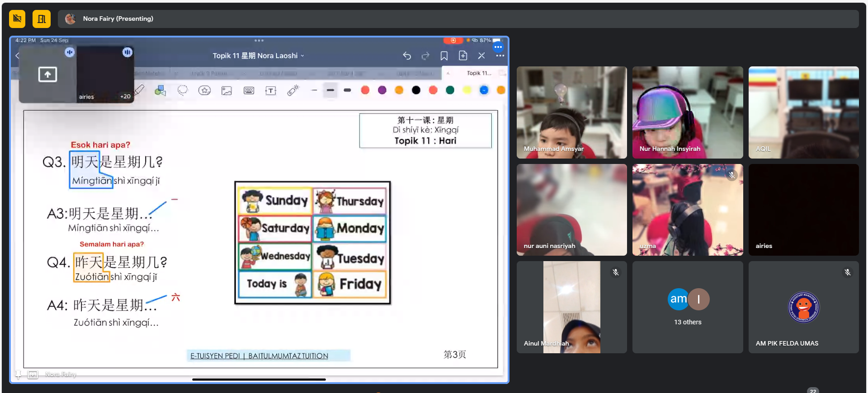The width and height of the screenshot is (868, 393).
Task: Select the lasso selection tool
Action: pos(183,90)
